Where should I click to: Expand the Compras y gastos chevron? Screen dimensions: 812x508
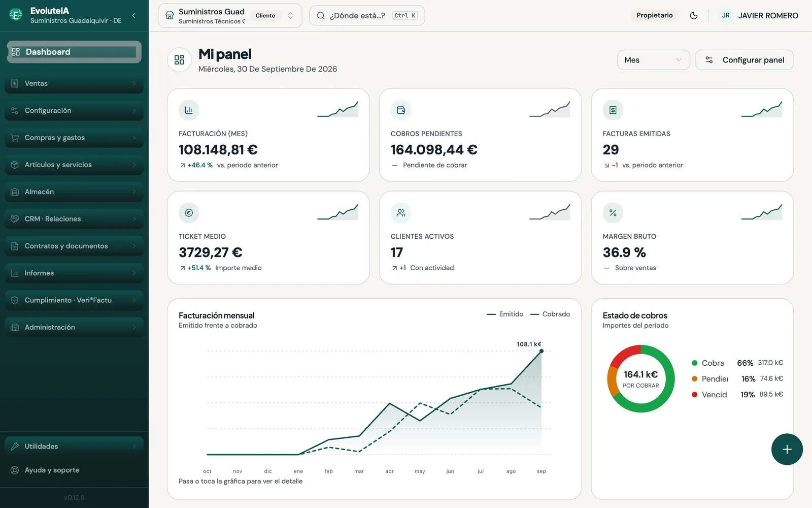134,138
